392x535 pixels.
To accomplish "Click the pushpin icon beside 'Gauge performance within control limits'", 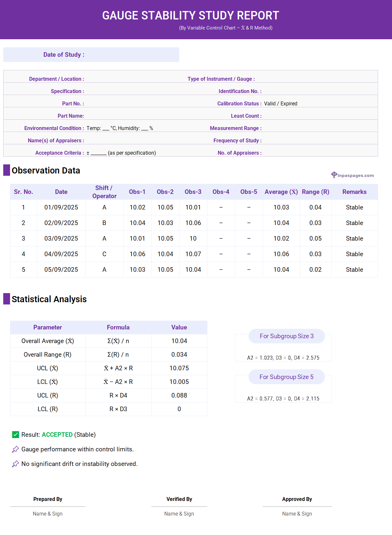I will [x=15, y=449].
